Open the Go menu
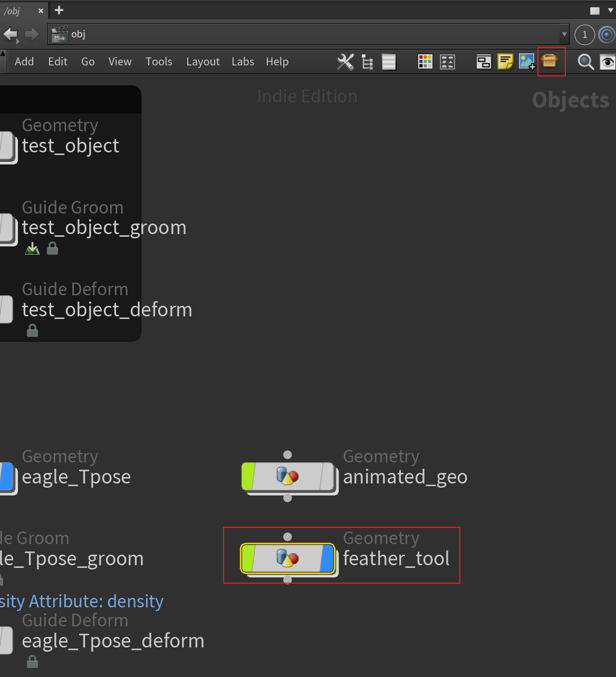Viewport: 616px width, 677px height. coord(88,62)
